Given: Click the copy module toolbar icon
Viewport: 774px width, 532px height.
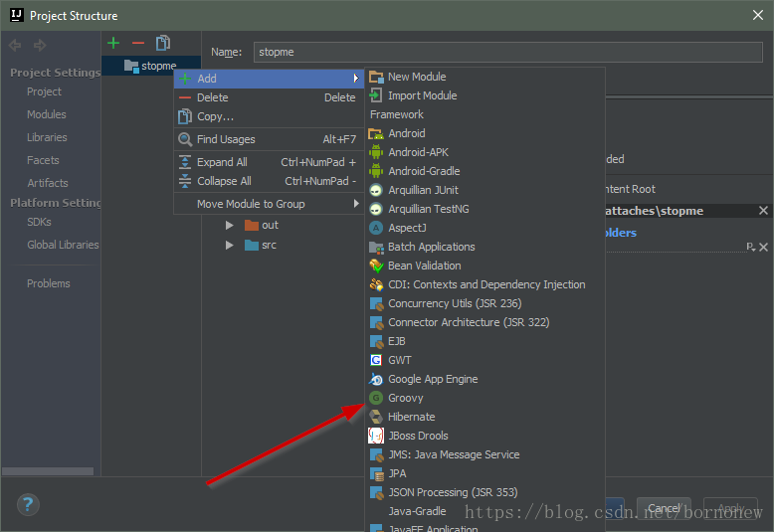Looking at the screenshot, I should [x=163, y=43].
